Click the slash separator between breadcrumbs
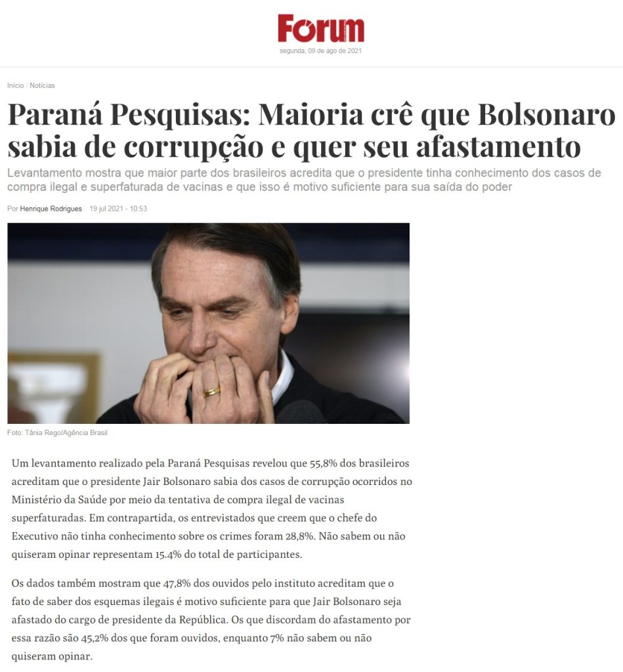 tap(26, 85)
